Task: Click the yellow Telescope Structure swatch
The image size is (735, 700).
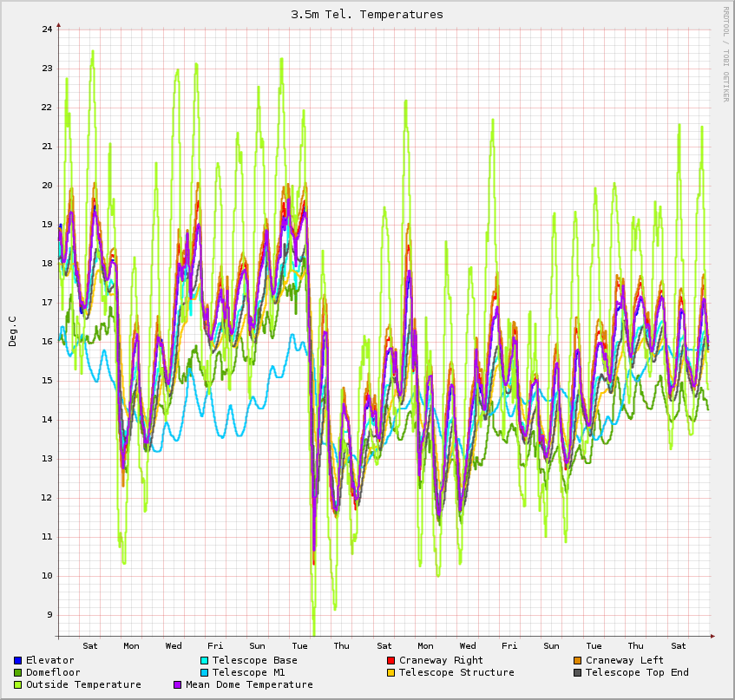Action: pos(391,673)
